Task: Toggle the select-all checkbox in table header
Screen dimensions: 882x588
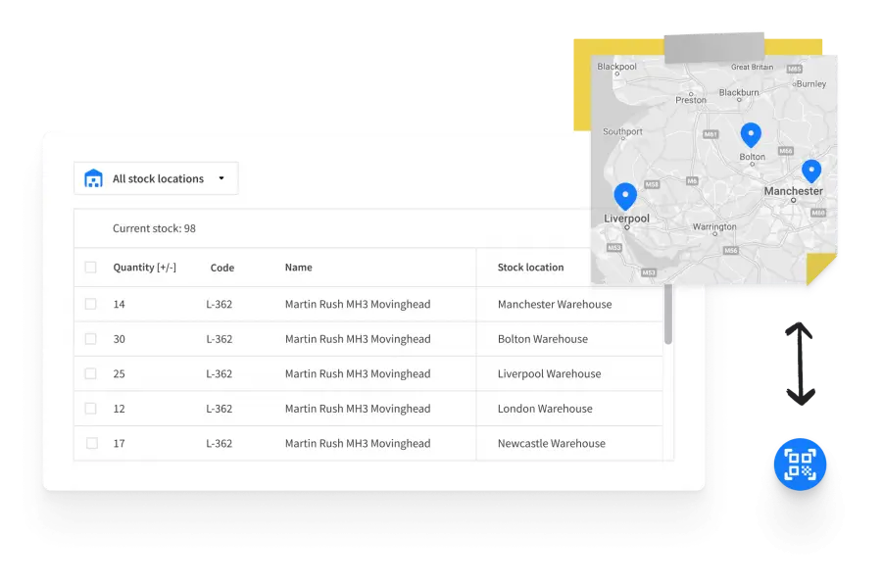Action: pyautogui.click(x=91, y=267)
